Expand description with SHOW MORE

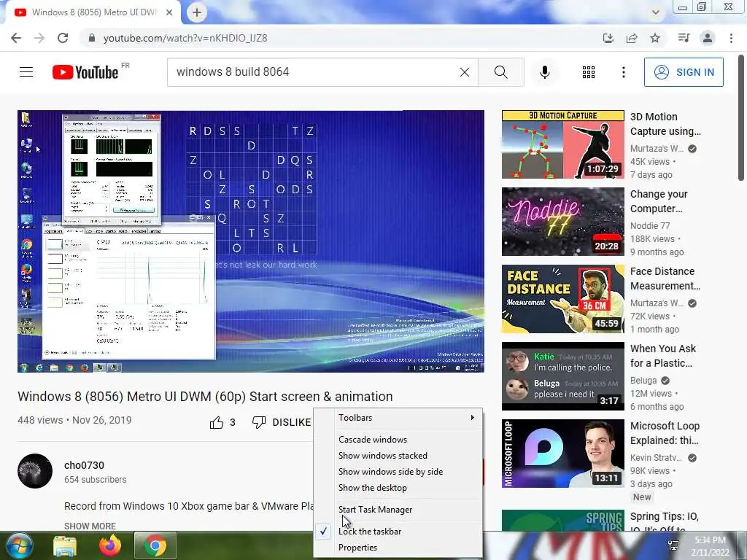(90, 526)
